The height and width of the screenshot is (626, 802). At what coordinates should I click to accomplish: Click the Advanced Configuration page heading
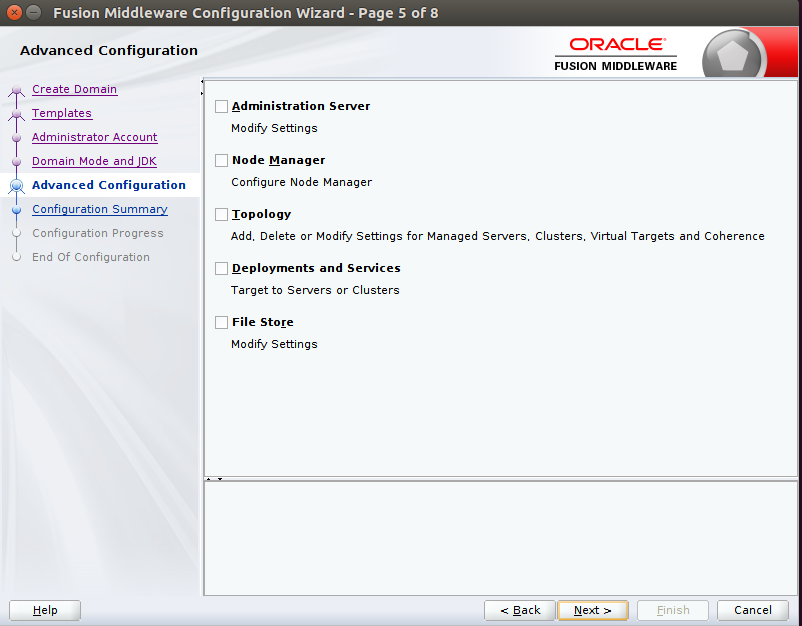109,51
